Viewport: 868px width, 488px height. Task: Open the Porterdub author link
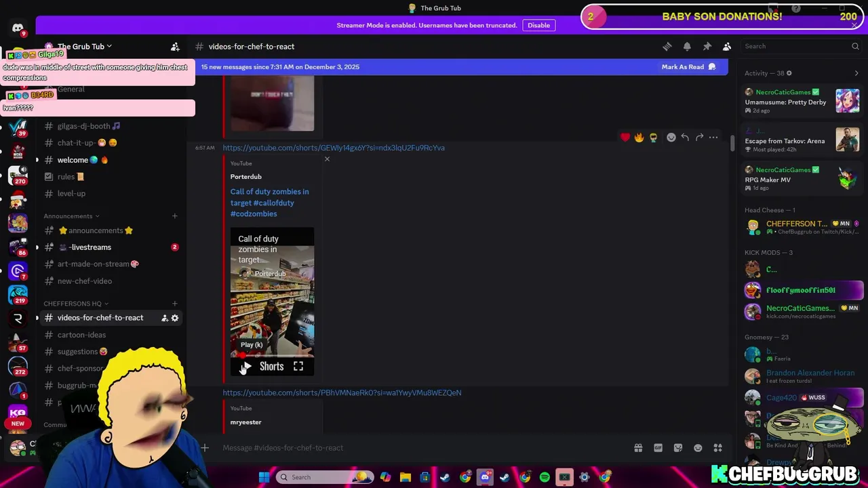point(245,177)
